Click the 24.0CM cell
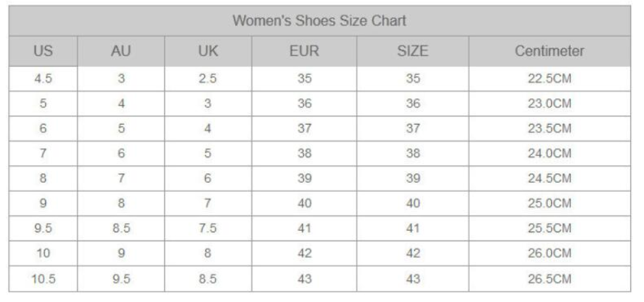644x302 pixels. (549, 154)
